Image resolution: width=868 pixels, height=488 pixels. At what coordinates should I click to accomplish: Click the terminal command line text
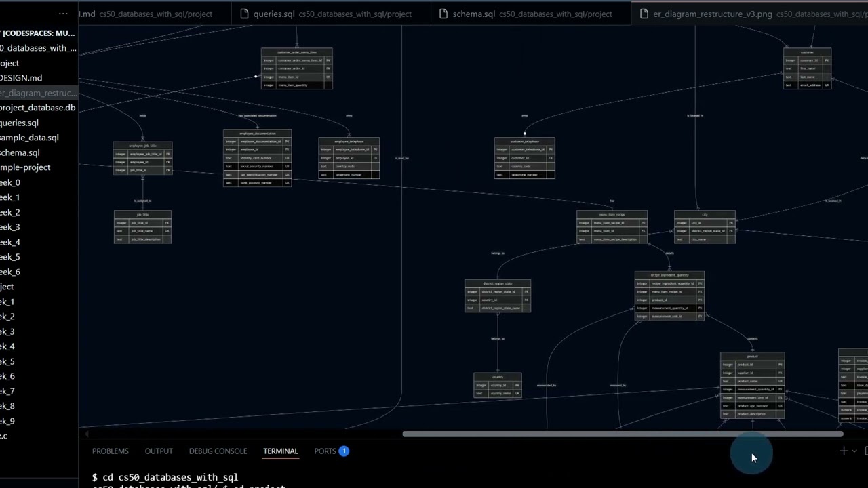(165, 477)
